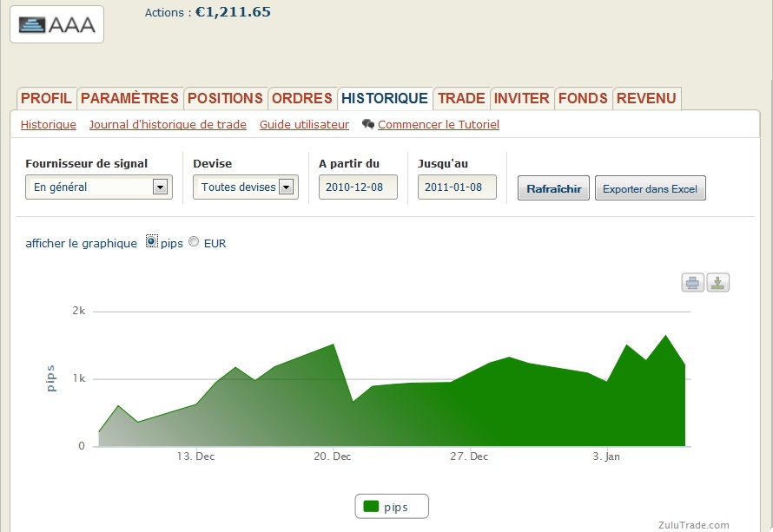The image size is (773, 532).
Task: Click the 3. Jan axis label
Action: point(606,456)
